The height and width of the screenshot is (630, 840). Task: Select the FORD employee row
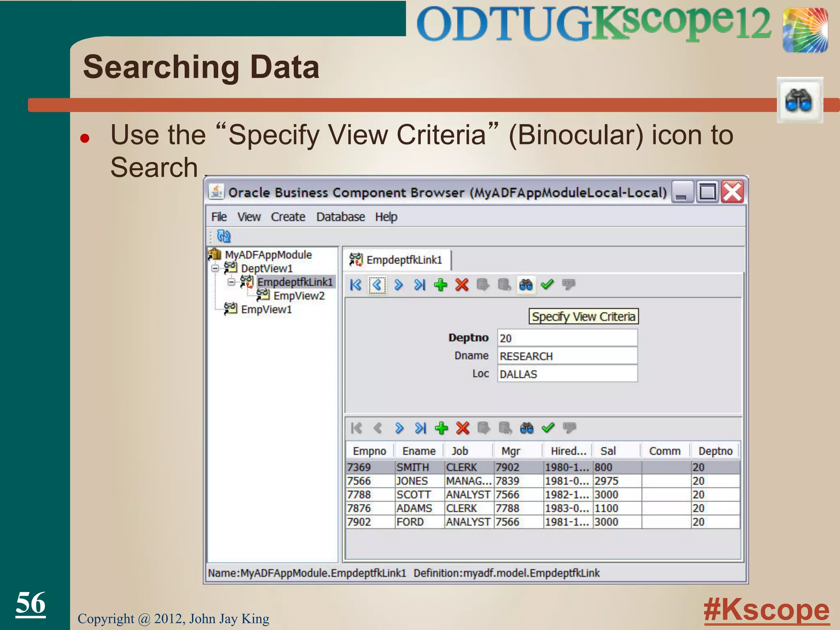(x=543, y=522)
